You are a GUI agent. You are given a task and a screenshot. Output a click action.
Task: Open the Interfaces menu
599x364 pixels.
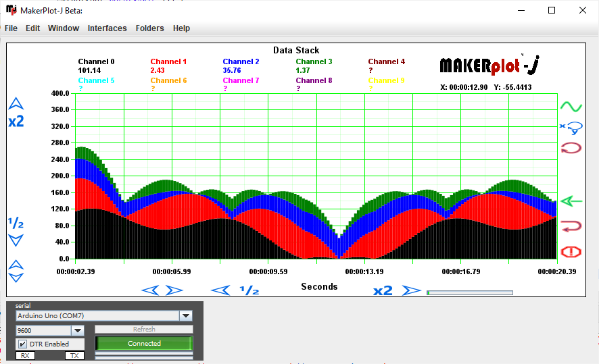[x=107, y=28]
